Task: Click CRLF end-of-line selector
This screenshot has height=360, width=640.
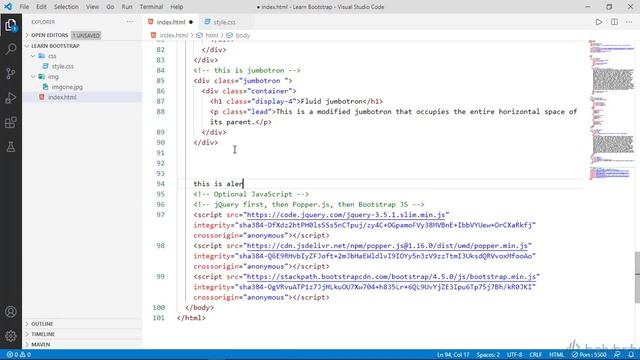Action: point(536,355)
